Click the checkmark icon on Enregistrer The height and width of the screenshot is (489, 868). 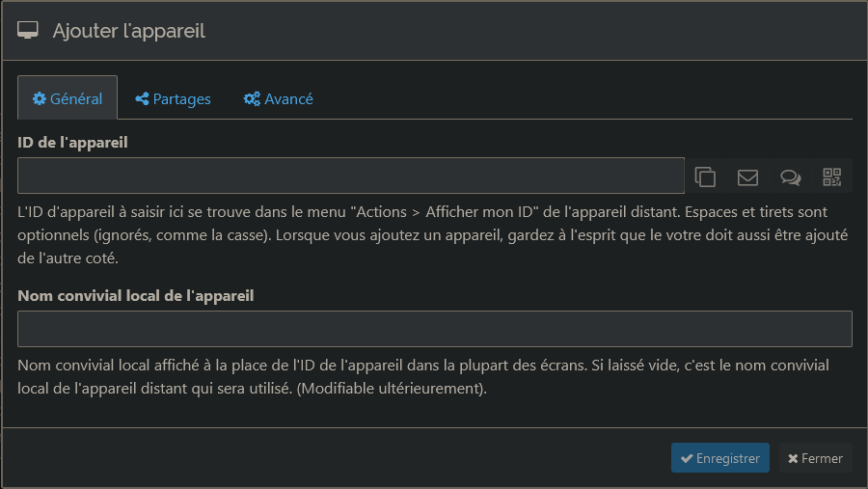pos(686,458)
